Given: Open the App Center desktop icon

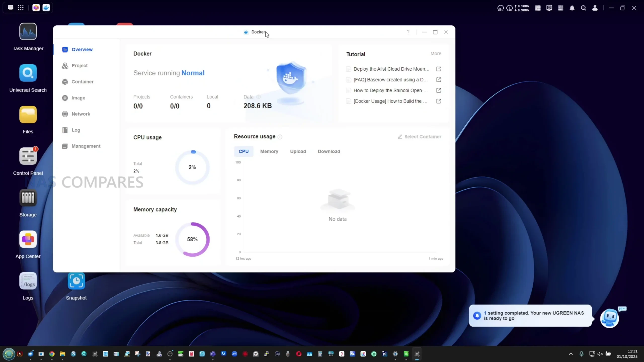Looking at the screenshot, I should click(28, 239).
